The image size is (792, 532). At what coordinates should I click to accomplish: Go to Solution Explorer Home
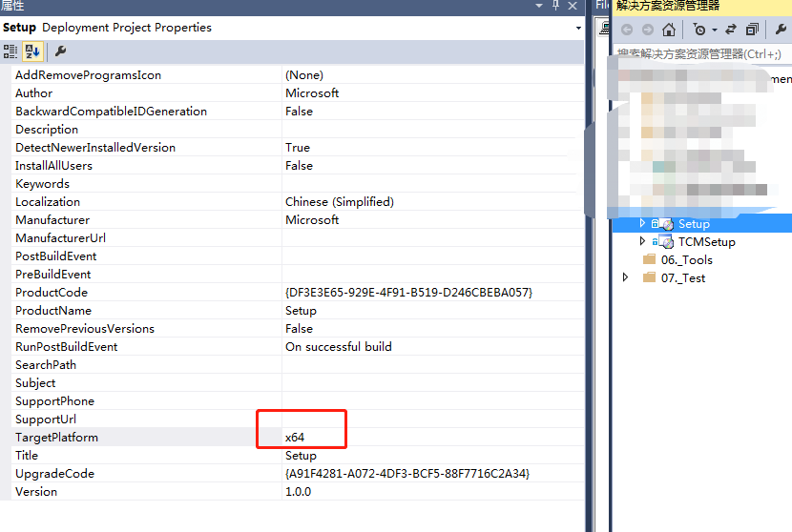pos(669,30)
